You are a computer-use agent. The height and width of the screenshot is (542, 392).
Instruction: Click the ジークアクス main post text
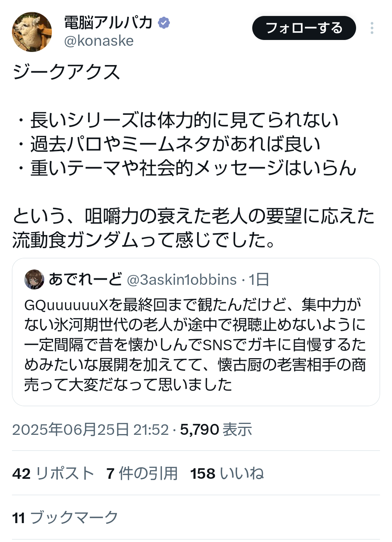click(x=66, y=72)
